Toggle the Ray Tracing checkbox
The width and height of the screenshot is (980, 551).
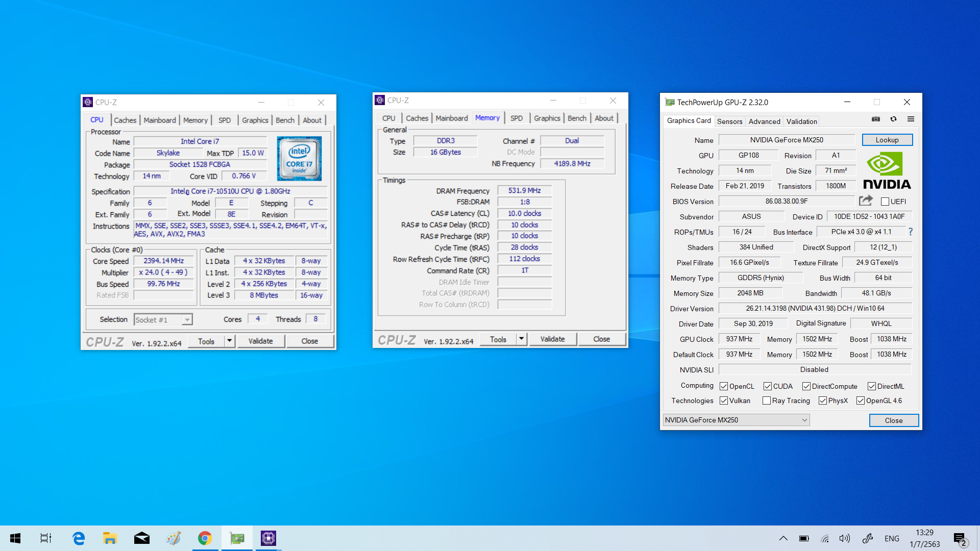[x=766, y=400]
